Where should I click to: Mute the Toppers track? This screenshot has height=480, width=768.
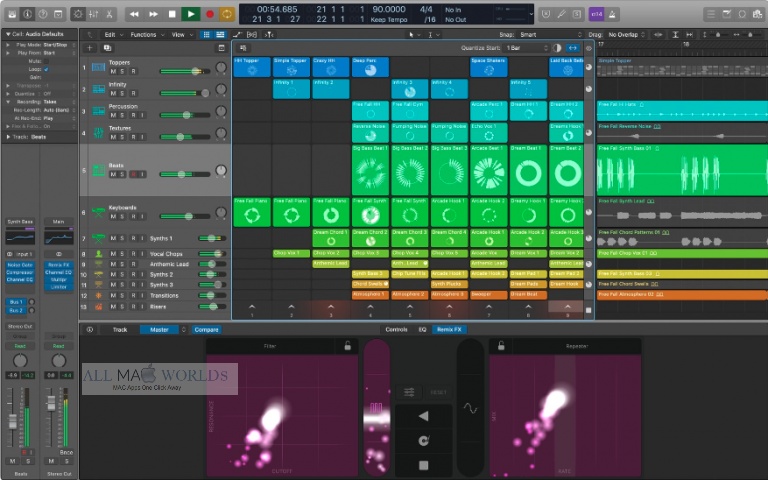point(114,72)
